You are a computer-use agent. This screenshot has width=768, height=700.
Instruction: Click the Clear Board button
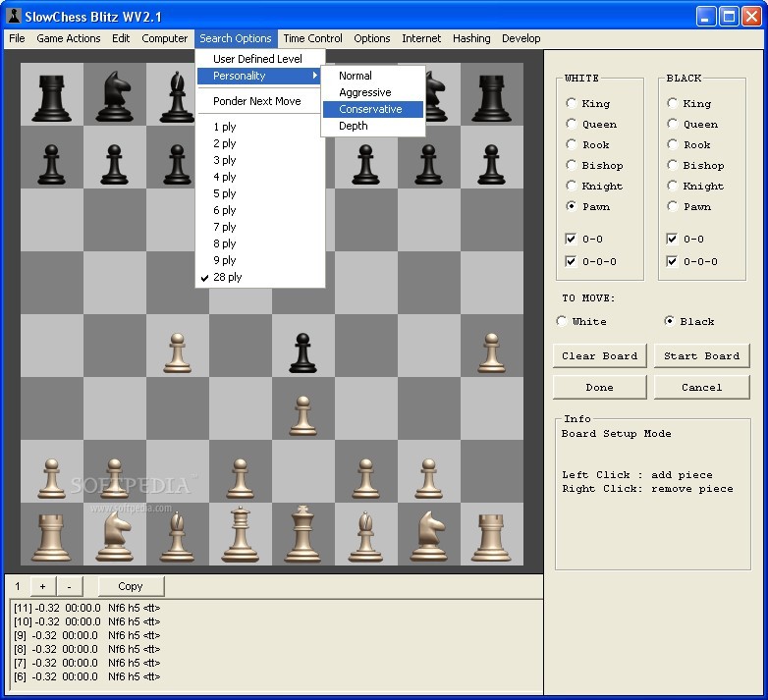coord(599,355)
